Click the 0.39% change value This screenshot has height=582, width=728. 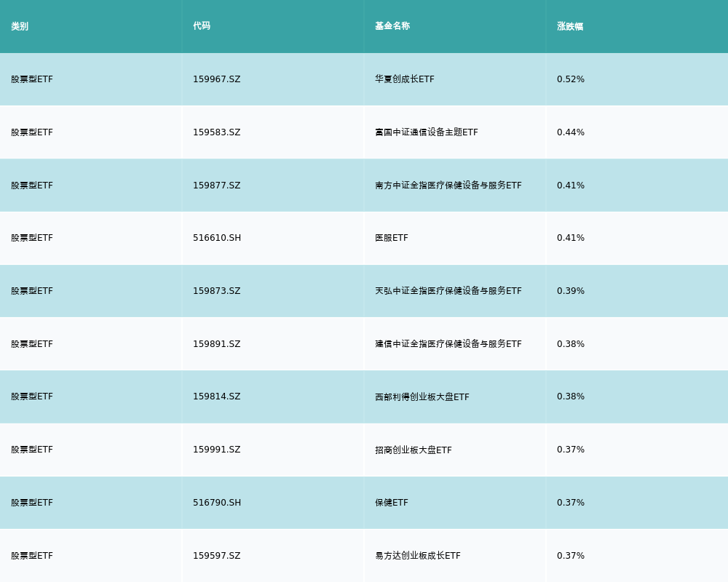(x=571, y=290)
